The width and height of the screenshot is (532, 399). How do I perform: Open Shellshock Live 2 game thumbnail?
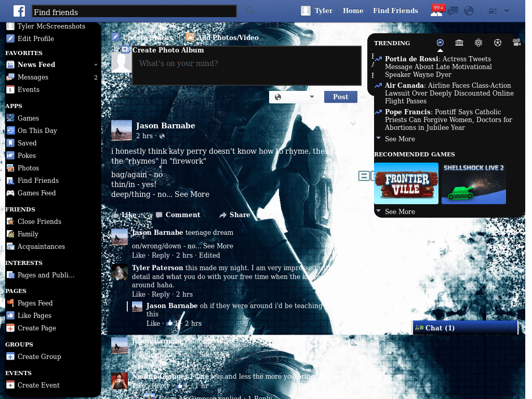pos(474,183)
